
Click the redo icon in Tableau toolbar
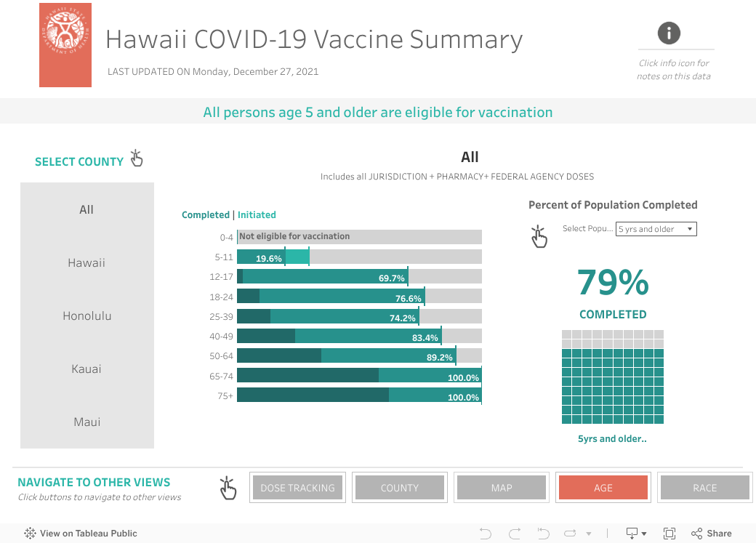click(x=515, y=534)
